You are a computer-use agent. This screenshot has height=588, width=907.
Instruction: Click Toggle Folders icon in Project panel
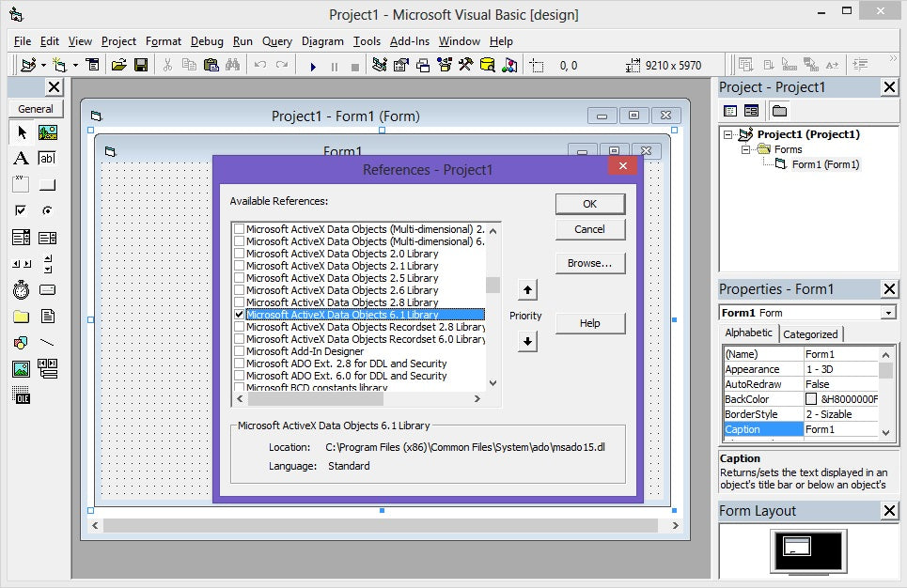click(x=779, y=111)
